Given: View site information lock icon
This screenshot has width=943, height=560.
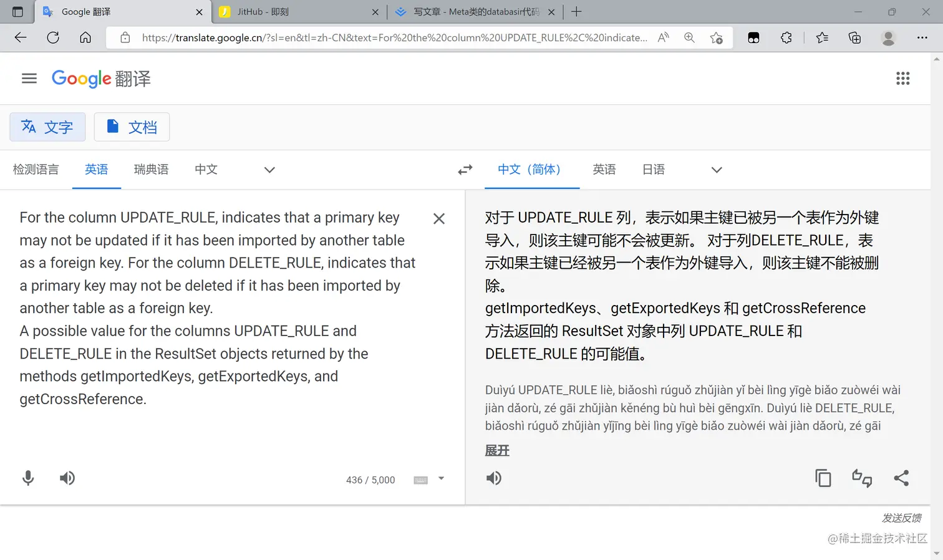Looking at the screenshot, I should tap(125, 37).
